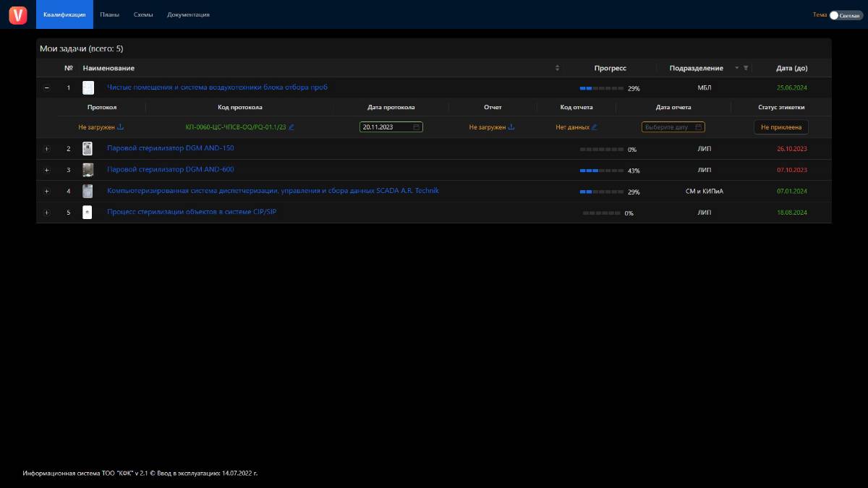Click Не приклеена label status button
The image size is (868, 488).
[x=781, y=127]
